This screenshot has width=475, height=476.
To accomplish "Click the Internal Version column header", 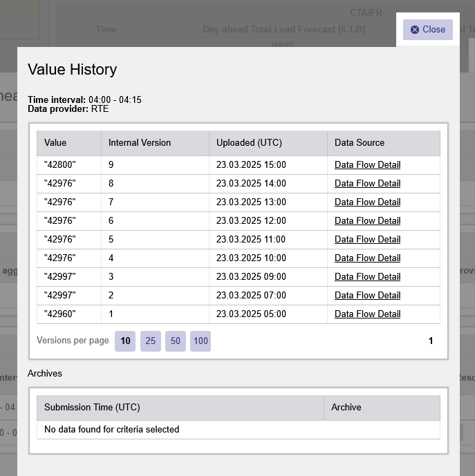I will (x=155, y=143).
